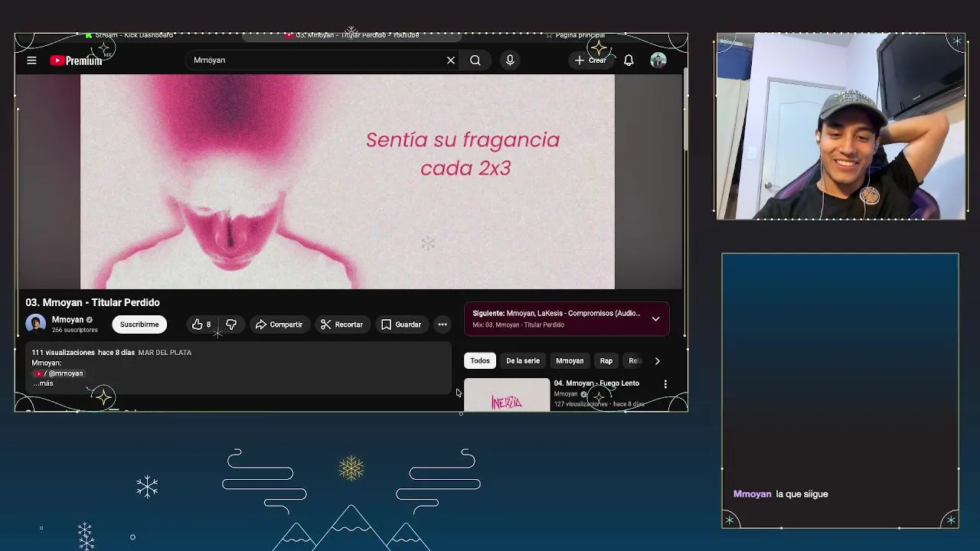Screen dimensions: 980x551
Task: Open the Mmoyan channel name link
Action: pos(67,320)
